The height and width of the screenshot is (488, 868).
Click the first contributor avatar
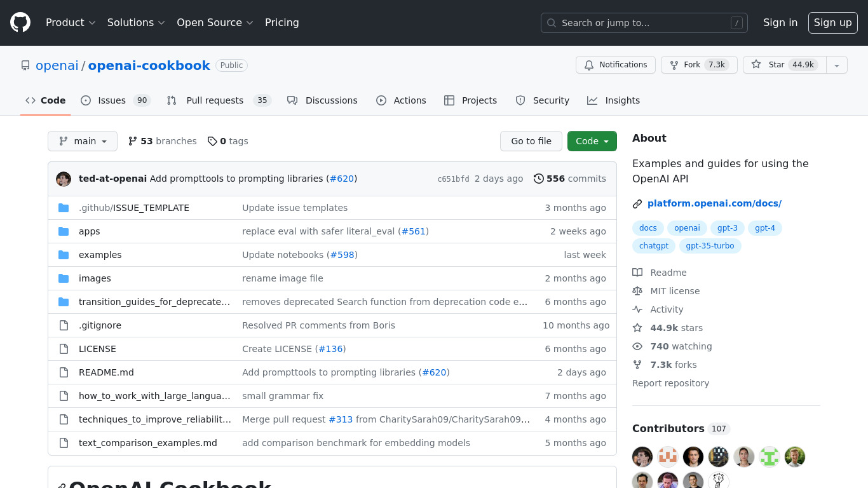642,457
